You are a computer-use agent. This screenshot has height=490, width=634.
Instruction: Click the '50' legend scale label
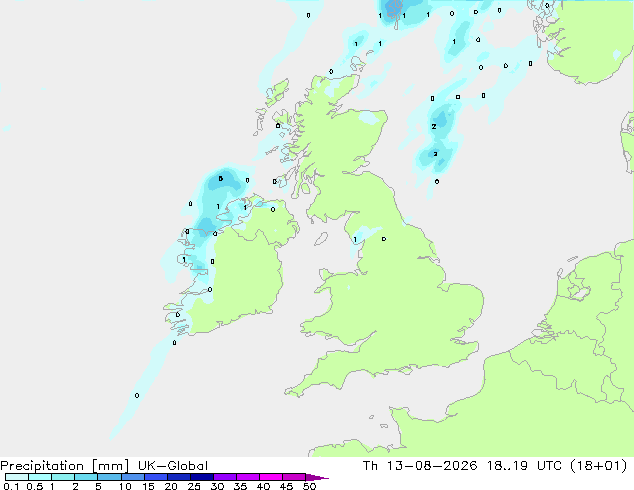click(309, 486)
